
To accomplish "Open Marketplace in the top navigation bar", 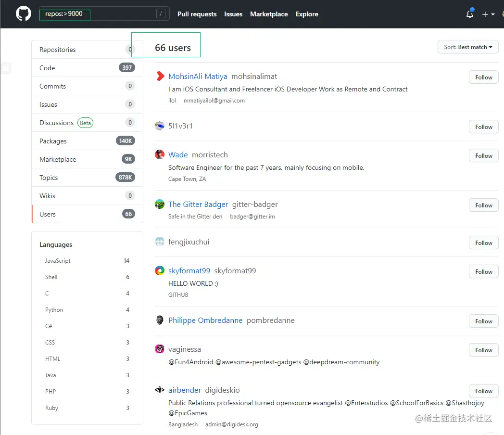I will click(x=269, y=14).
